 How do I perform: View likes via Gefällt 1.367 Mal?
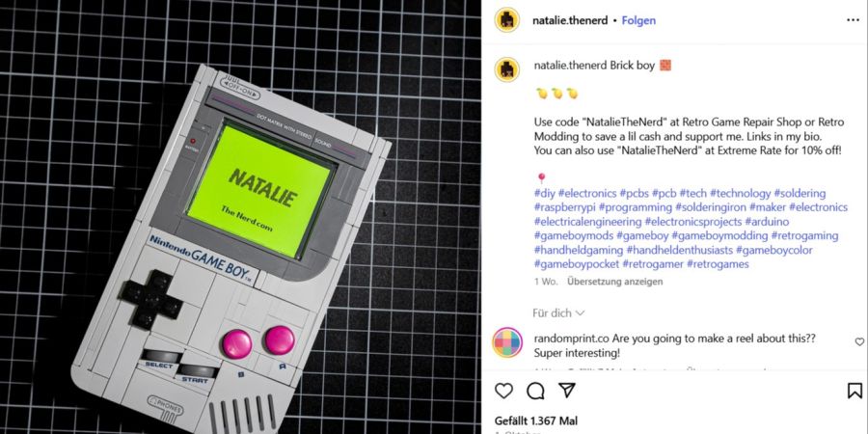click(529, 420)
